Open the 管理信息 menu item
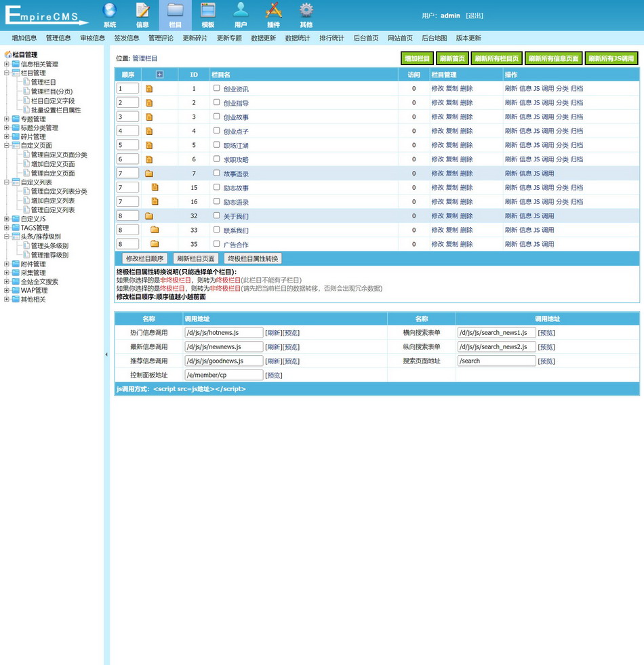 [58, 38]
